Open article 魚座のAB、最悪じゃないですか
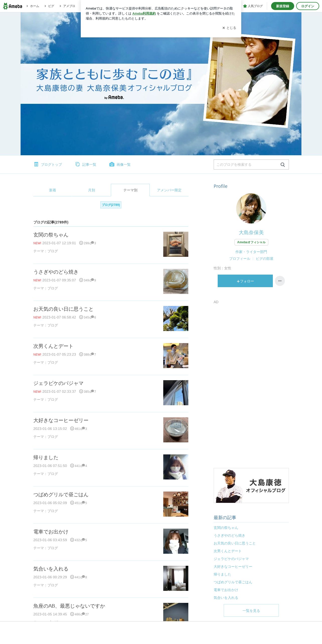Viewport: 322px width, 644px height. (69, 606)
